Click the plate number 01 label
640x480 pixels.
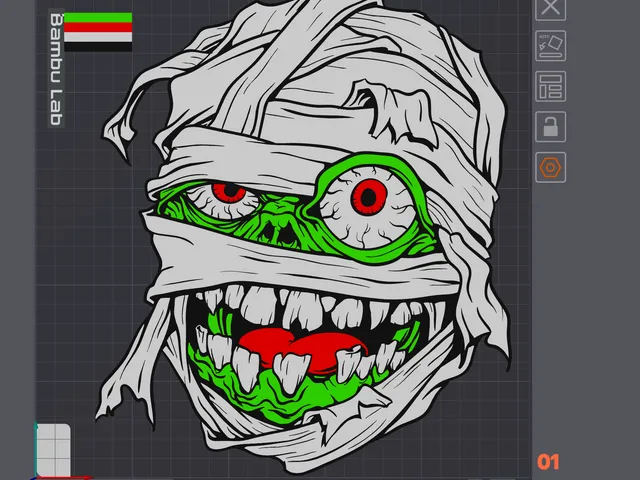tap(548, 462)
